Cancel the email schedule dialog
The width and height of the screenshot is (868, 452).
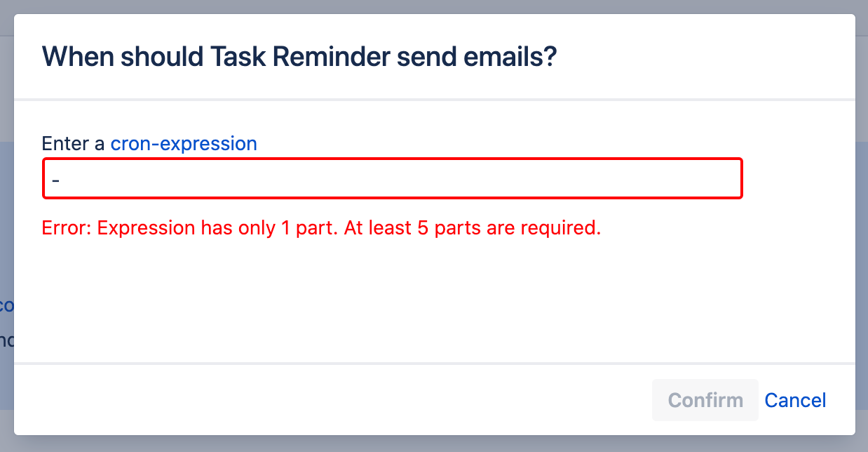click(795, 400)
